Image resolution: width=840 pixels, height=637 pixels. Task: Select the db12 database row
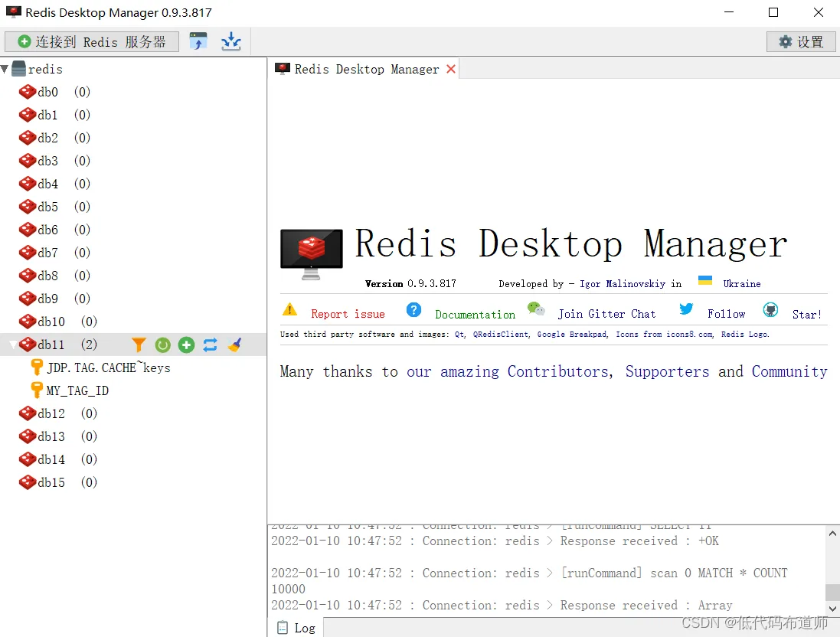point(133,413)
